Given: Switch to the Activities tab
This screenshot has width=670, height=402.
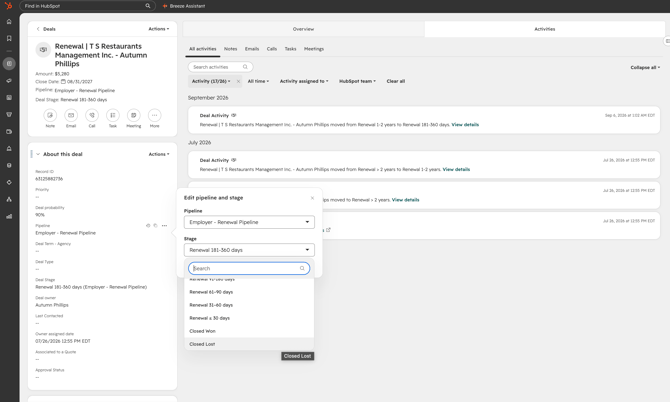Looking at the screenshot, I should pos(545,29).
